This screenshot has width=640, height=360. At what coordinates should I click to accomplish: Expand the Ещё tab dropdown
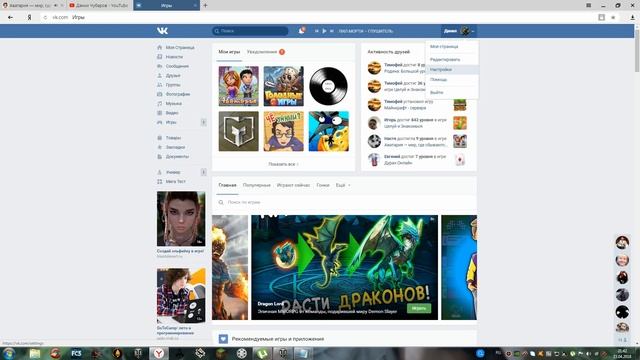click(343, 185)
